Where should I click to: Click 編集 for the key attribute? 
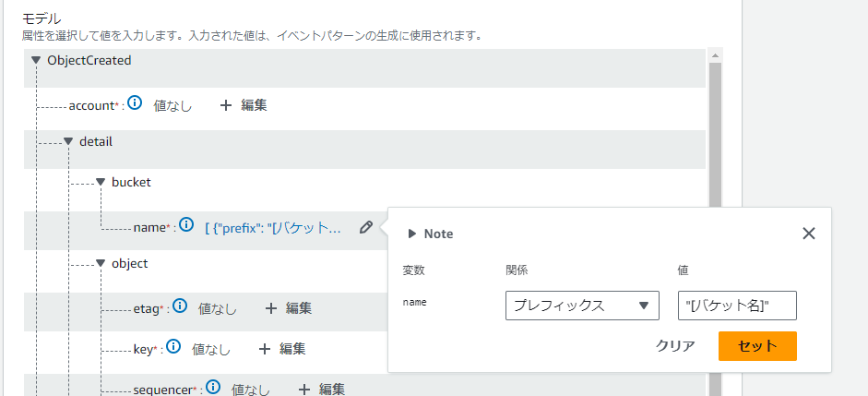pos(281,348)
